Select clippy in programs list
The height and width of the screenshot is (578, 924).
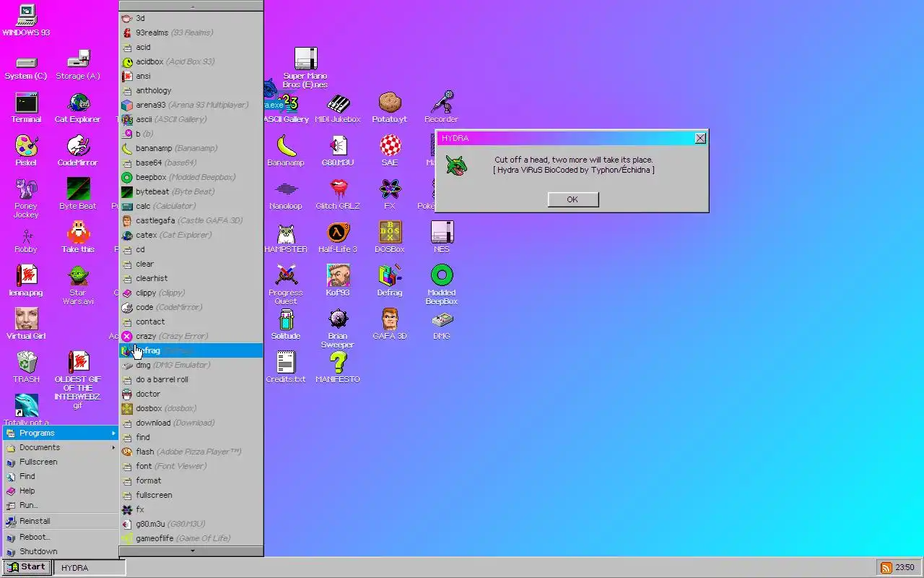click(x=191, y=293)
